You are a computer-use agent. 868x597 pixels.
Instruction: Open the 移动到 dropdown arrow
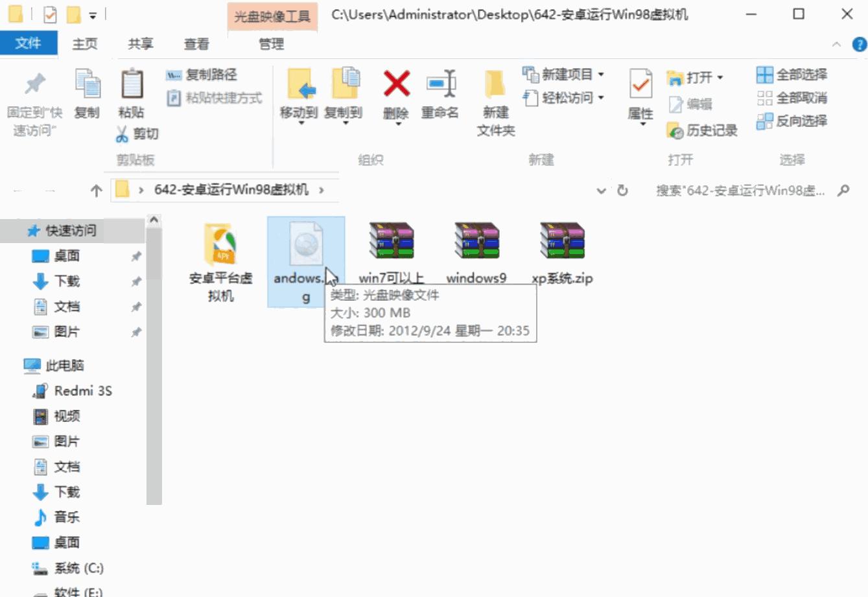[x=300, y=123]
